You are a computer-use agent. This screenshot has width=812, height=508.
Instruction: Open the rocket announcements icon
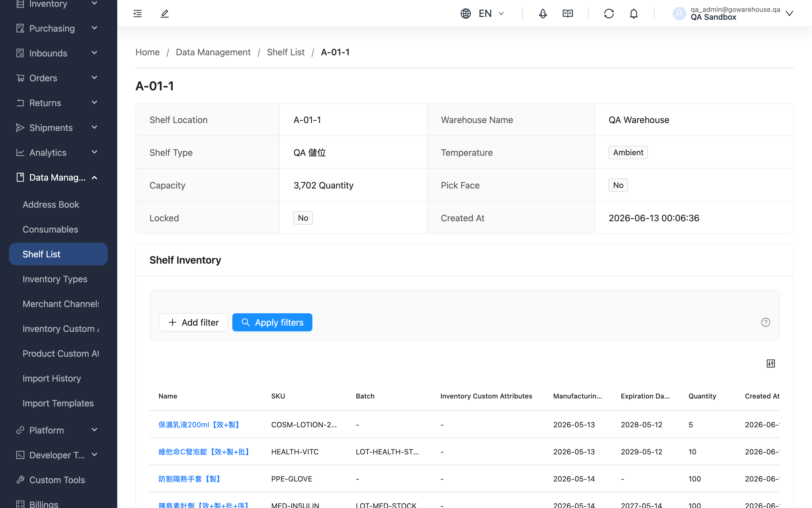542,14
